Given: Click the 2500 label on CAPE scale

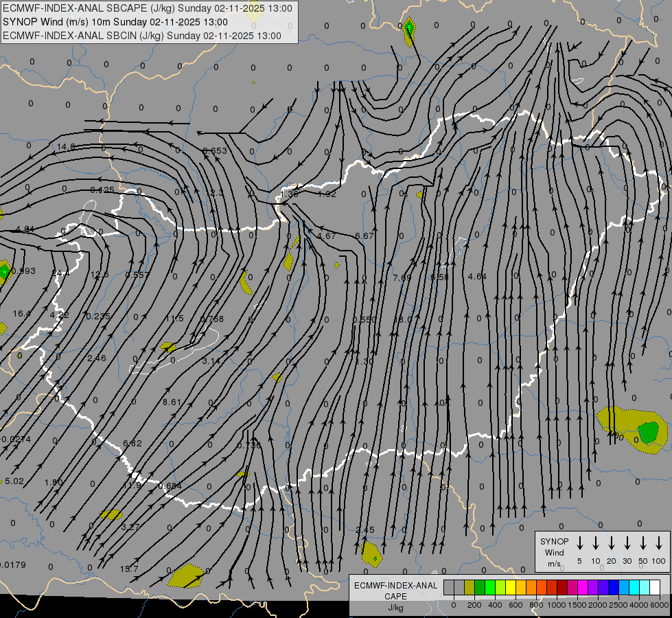Looking at the screenshot, I should pos(618,605).
